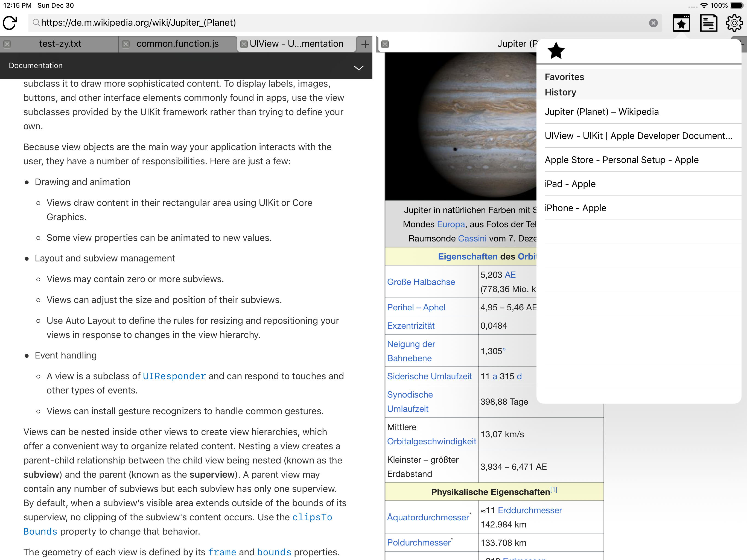Switch to the common.function.js tab
The image size is (747, 560).
[177, 44]
